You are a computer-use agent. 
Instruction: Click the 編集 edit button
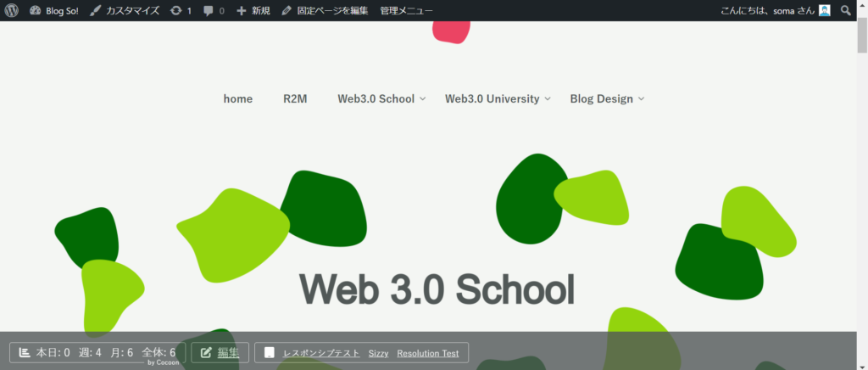[x=220, y=352]
